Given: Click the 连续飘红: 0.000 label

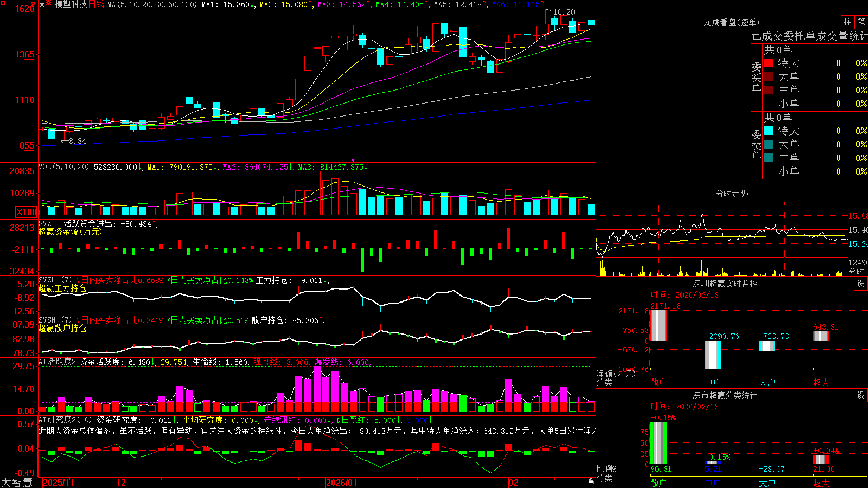Looking at the screenshot, I should [297, 420].
